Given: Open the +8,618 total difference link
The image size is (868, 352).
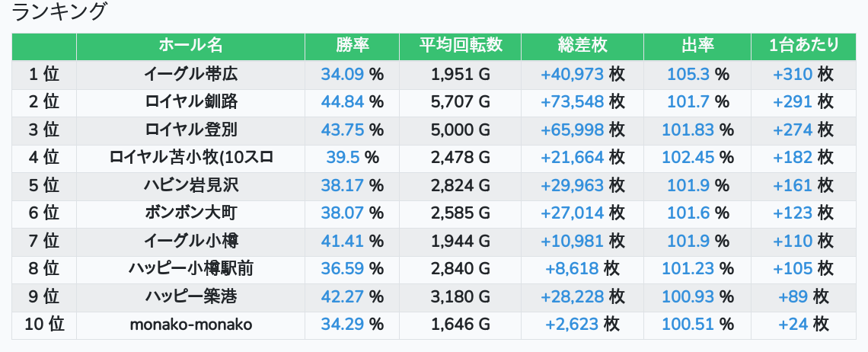Looking at the screenshot, I should tap(572, 268).
